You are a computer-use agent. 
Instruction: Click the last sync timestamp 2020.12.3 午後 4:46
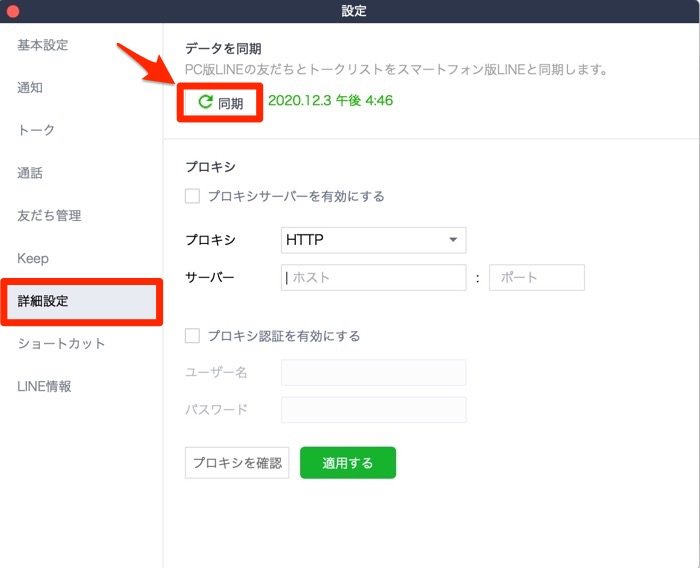(x=330, y=100)
